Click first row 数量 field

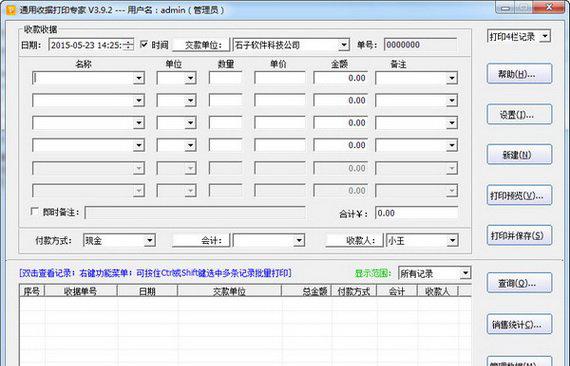click(x=225, y=78)
